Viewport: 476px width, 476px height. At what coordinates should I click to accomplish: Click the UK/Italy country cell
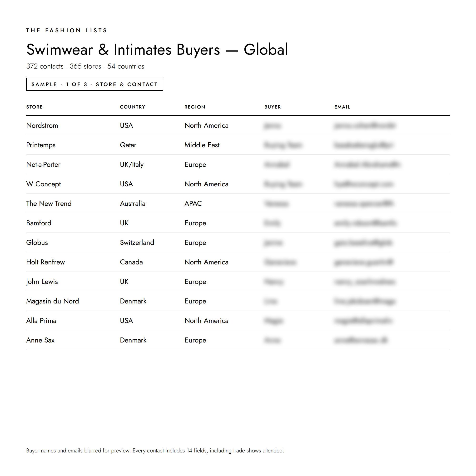(x=132, y=165)
